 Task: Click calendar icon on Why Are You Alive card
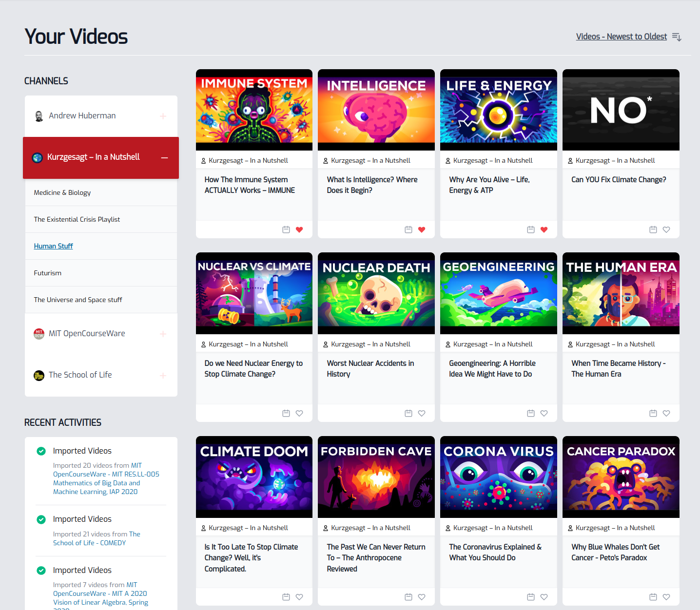click(x=531, y=229)
